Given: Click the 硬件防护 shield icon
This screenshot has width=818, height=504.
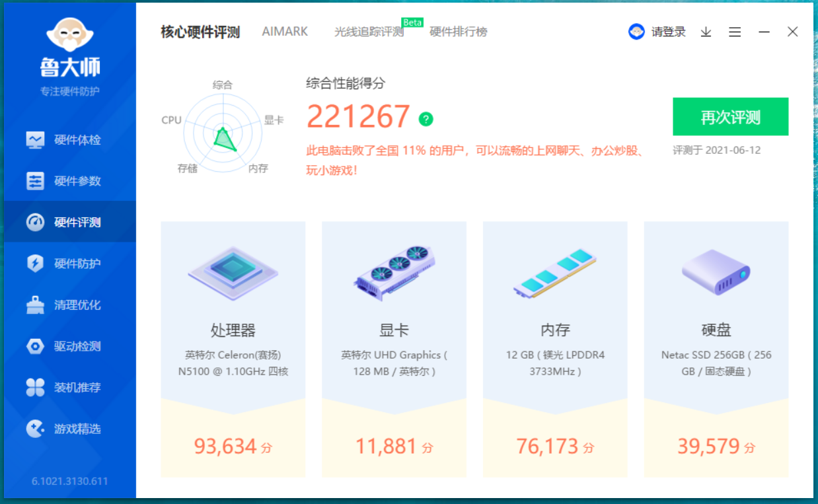Looking at the screenshot, I should [35, 264].
